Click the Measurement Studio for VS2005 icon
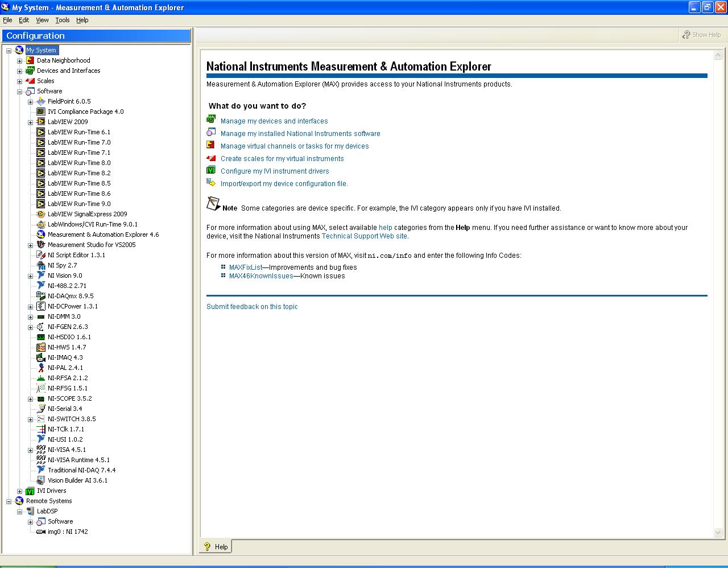Viewport: 728px width, 568px height. [x=41, y=245]
